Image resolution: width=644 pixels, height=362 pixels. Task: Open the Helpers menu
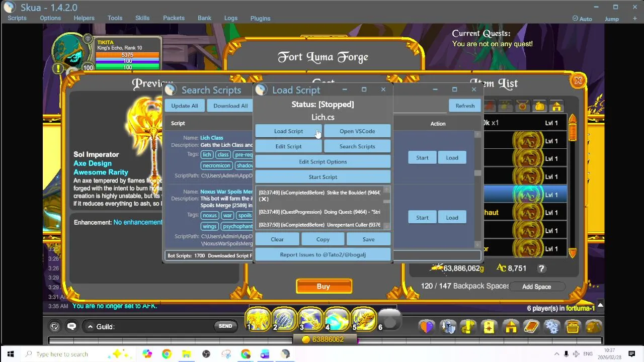coord(84,18)
